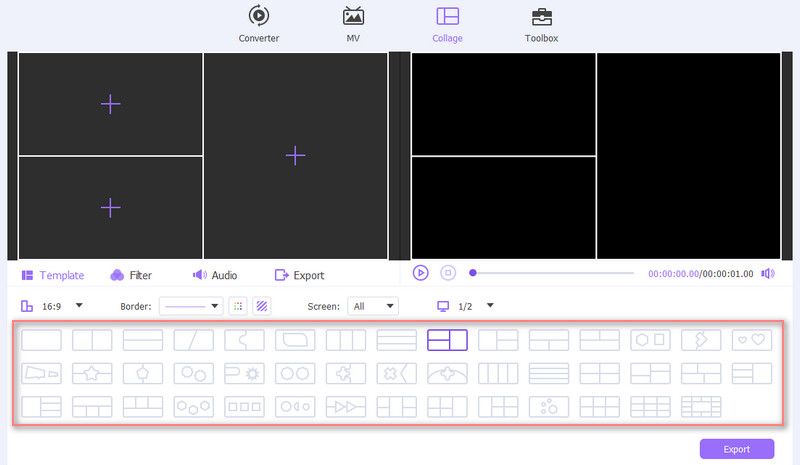Pick the three equal rows template

point(396,340)
